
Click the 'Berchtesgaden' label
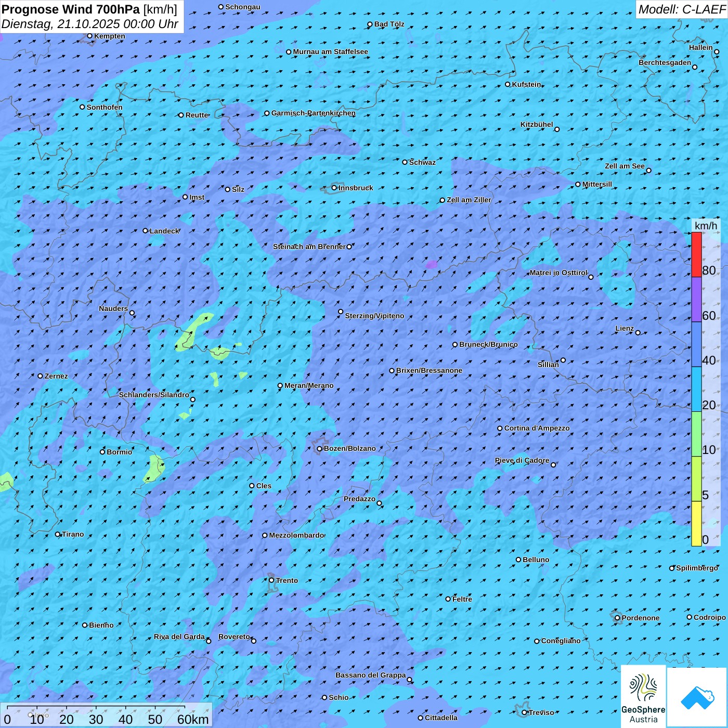[665, 62]
